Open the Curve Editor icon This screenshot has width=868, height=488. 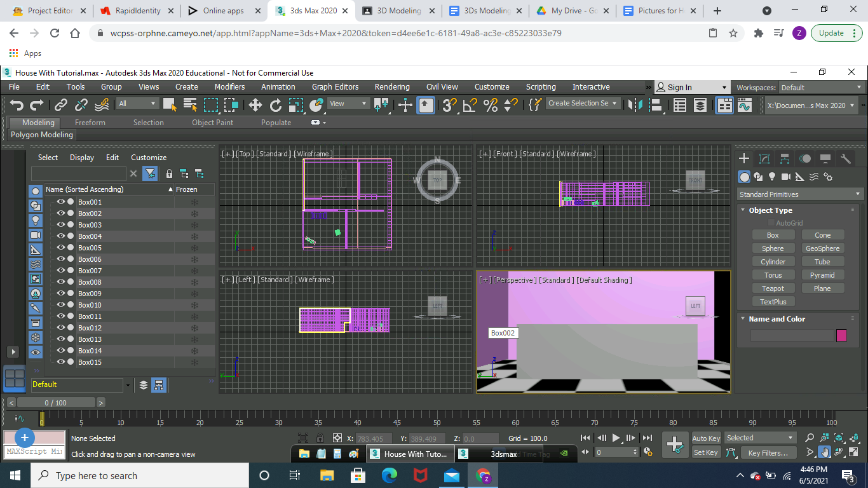745,105
